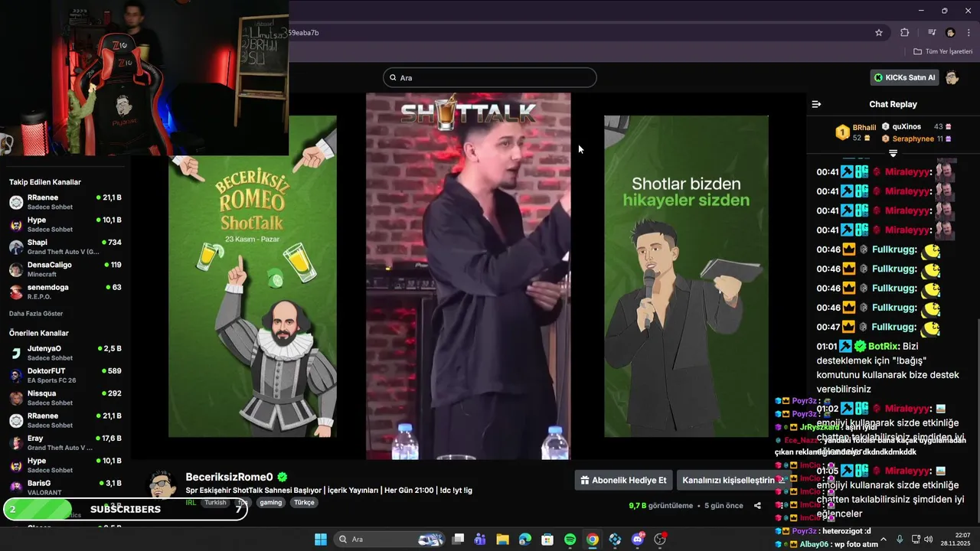
Task: Open volume control in tray
Action: (928, 540)
